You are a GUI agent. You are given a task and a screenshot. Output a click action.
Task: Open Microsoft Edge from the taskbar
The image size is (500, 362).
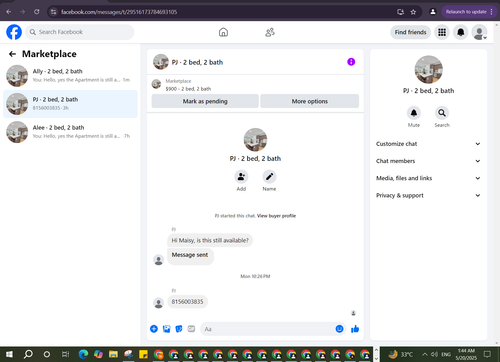coord(83,354)
